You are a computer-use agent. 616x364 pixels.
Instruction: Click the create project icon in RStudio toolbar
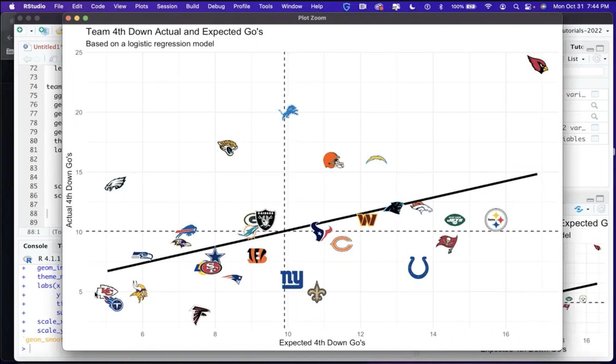(44, 31)
